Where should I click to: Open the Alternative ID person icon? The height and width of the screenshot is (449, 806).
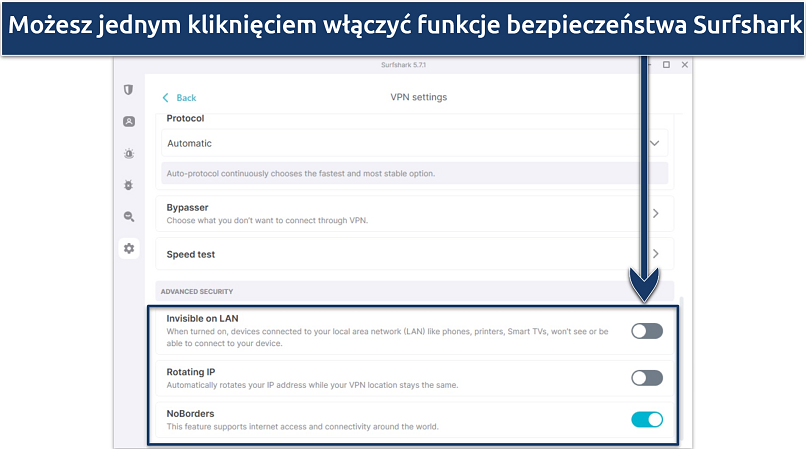coord(128,122)
